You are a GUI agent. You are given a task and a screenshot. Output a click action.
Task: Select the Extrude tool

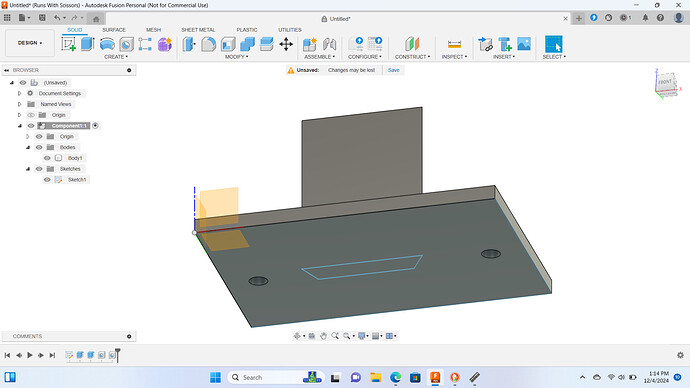pyautogui.click(x=88, y=44)
